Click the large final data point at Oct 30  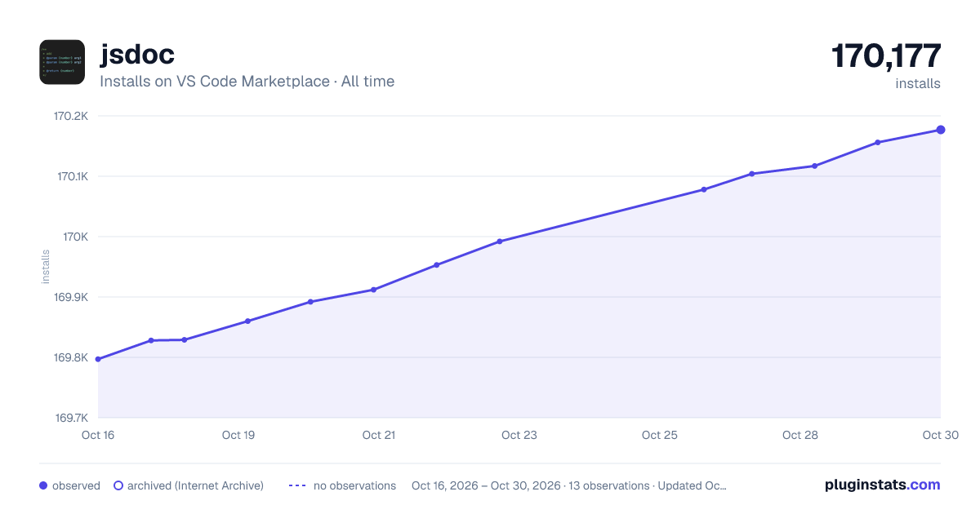pos(941,130)
